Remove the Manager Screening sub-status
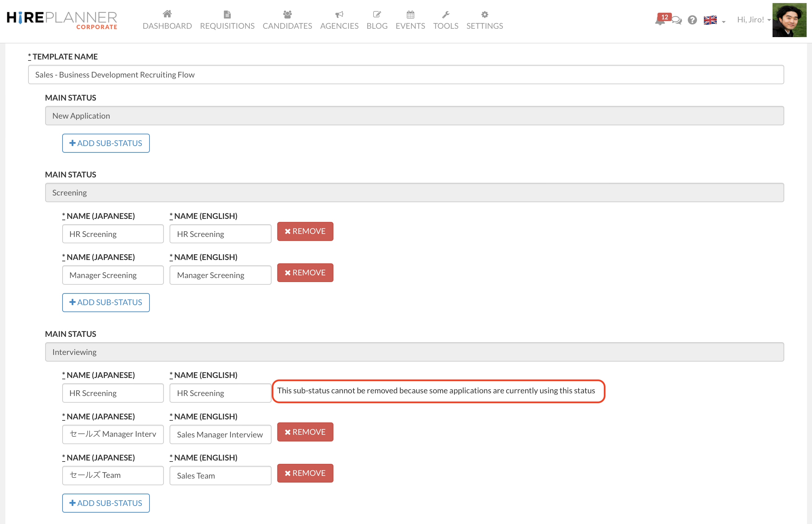 click(305, 273)
